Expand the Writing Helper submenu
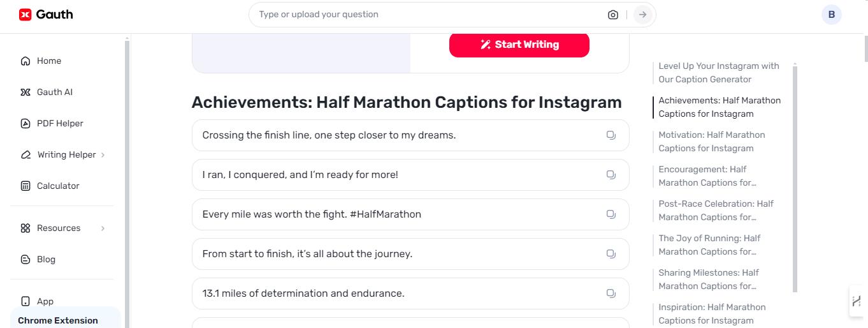The width and height of the screenshot is (868, 328). (x=103, y=154)
